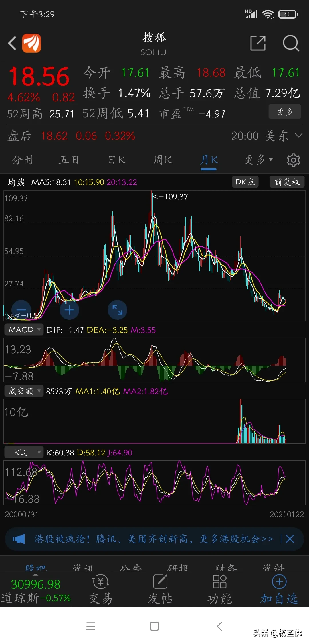The image size is (309, 644).
Task: Go back with the top-left arrow
Action: click(12, 43)
